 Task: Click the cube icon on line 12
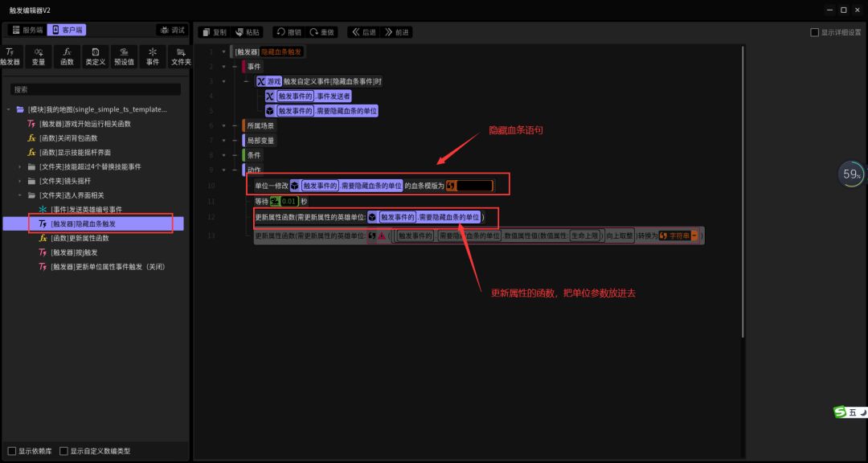click(373, 218)
